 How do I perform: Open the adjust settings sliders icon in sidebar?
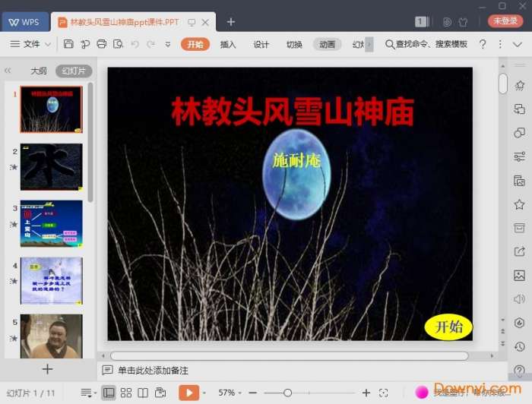(x=519, y=156)
